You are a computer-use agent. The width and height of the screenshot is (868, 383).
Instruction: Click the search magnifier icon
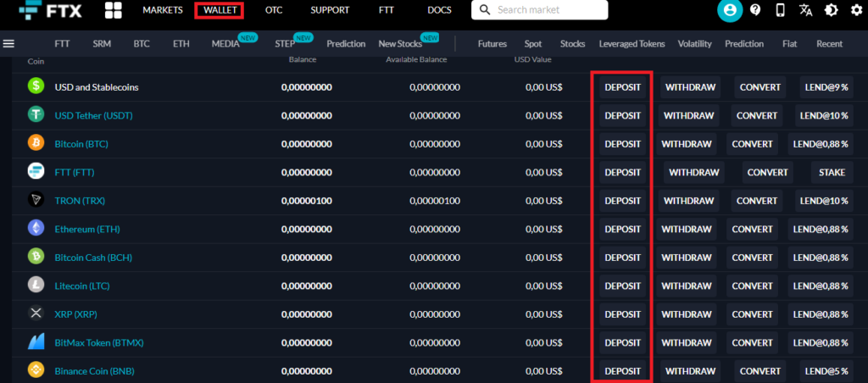point(486,10)
